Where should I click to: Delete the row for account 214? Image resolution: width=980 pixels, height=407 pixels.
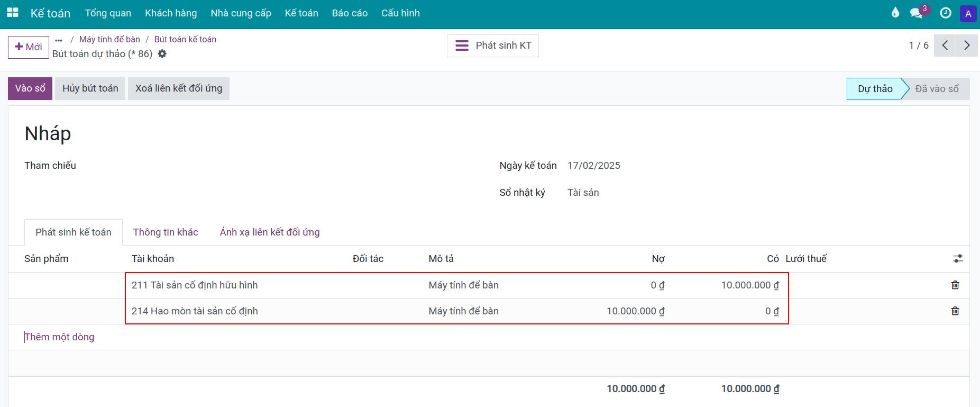955,311
